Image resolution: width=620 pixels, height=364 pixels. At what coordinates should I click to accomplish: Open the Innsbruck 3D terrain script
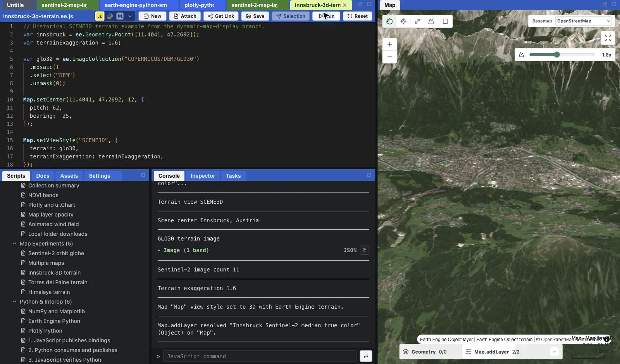[54, 273]
